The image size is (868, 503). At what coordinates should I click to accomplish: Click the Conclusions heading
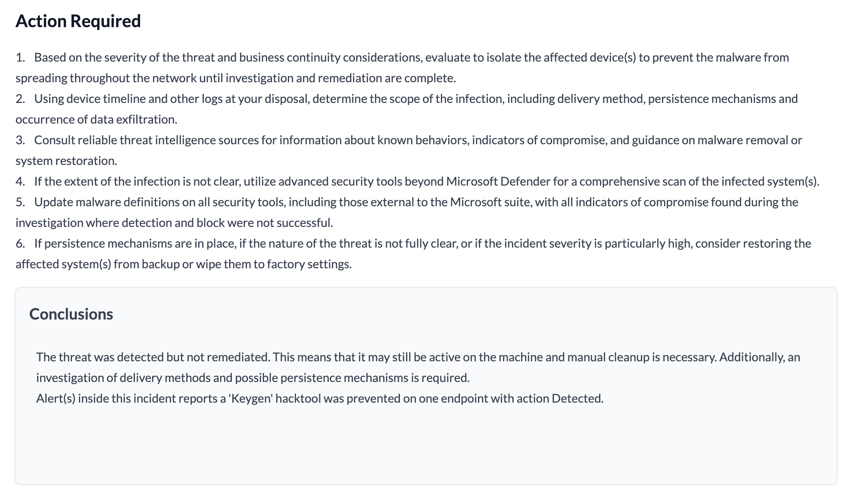71,314
